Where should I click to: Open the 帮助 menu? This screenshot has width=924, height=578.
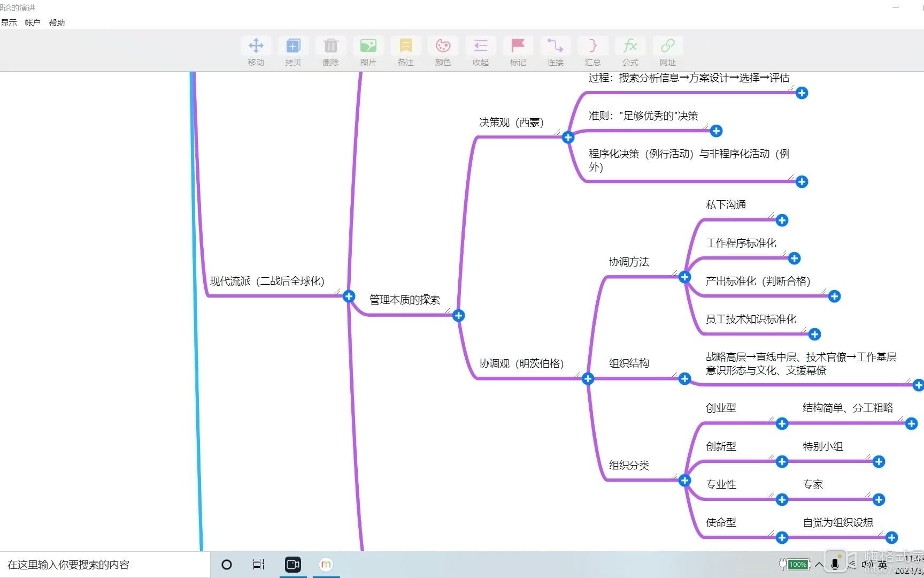point(57,22)
